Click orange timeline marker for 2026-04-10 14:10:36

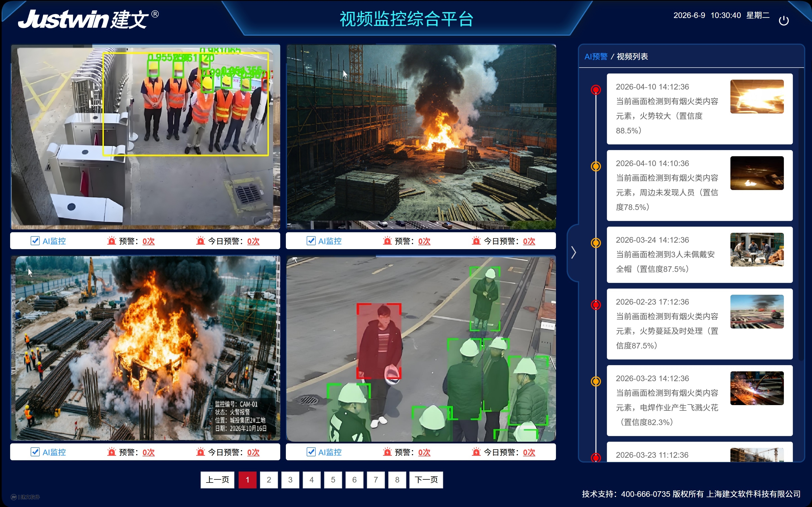pyautogui.click(x=596, y=166)
